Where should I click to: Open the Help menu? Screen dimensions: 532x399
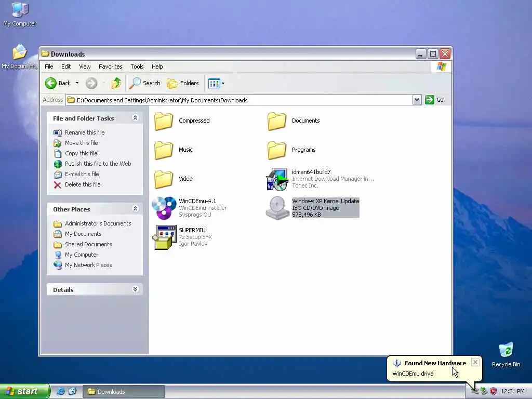click(x=157, y=66)
